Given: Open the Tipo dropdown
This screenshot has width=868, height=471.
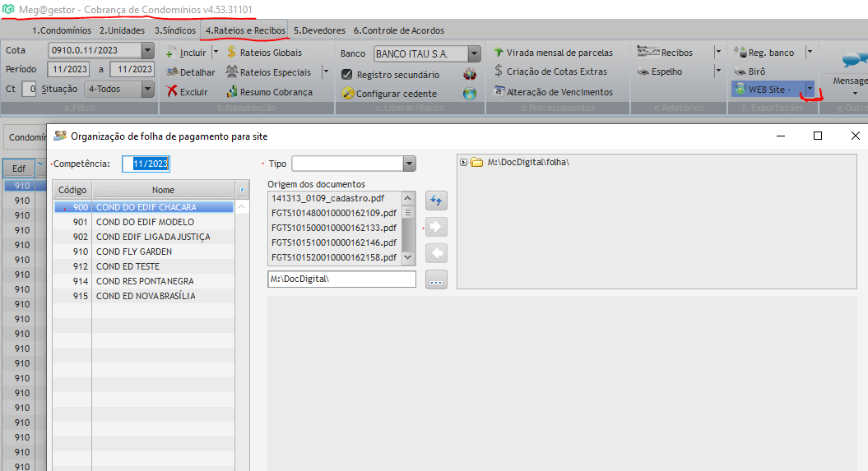Looking at the screenshot, I should [409, 164].
